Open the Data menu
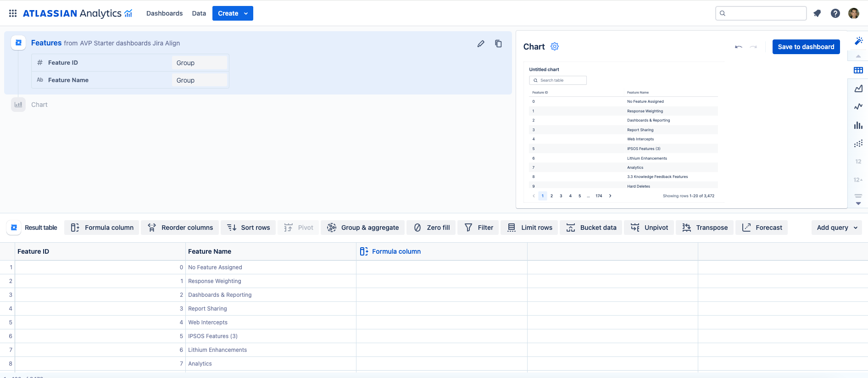 (199, 13)
